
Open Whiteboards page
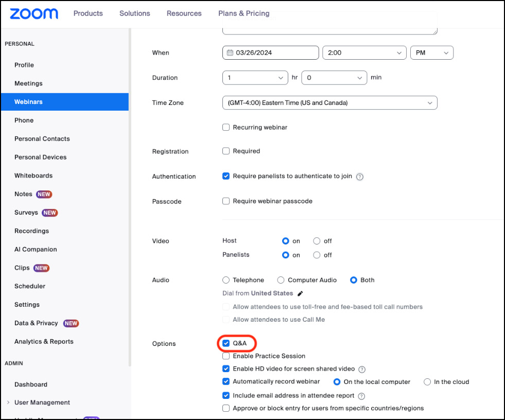(33, 176)
